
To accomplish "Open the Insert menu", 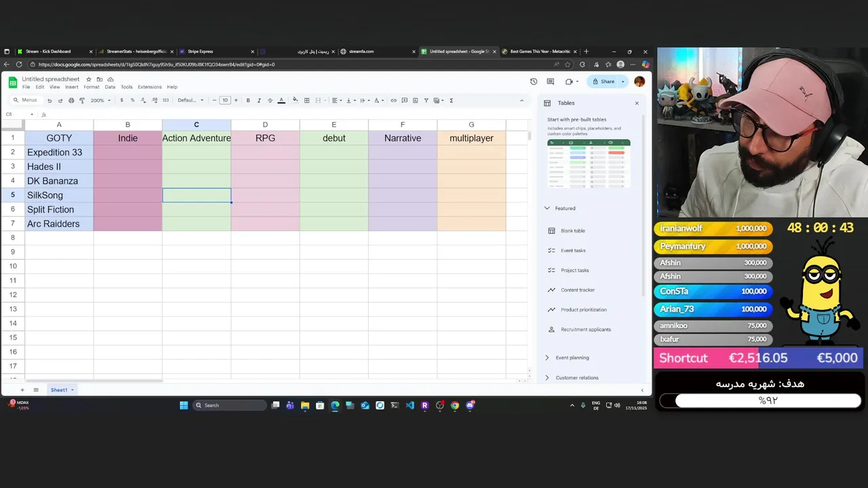I will (x=71, y=87).
